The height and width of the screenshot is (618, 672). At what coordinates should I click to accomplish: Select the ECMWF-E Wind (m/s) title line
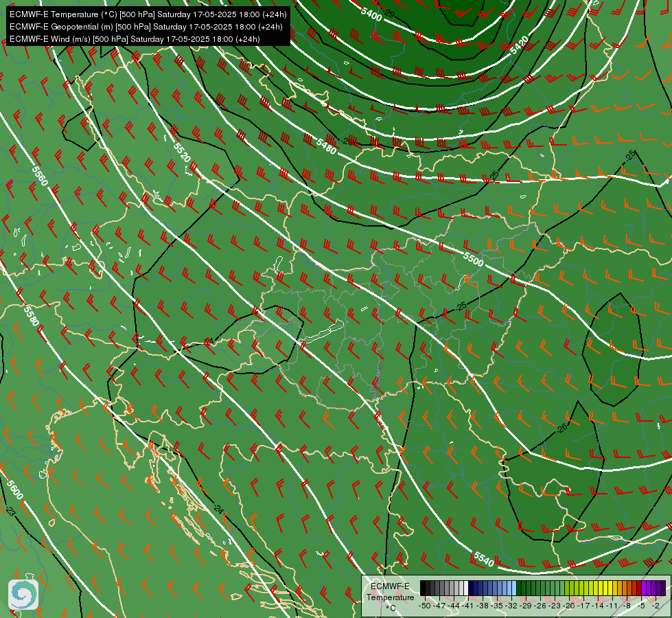point(135,39)
